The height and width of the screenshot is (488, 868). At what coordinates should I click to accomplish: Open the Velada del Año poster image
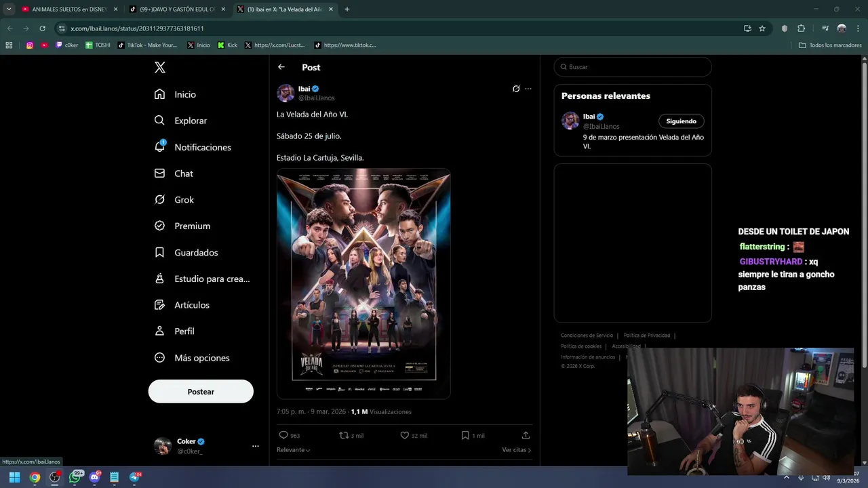(363, 284)
